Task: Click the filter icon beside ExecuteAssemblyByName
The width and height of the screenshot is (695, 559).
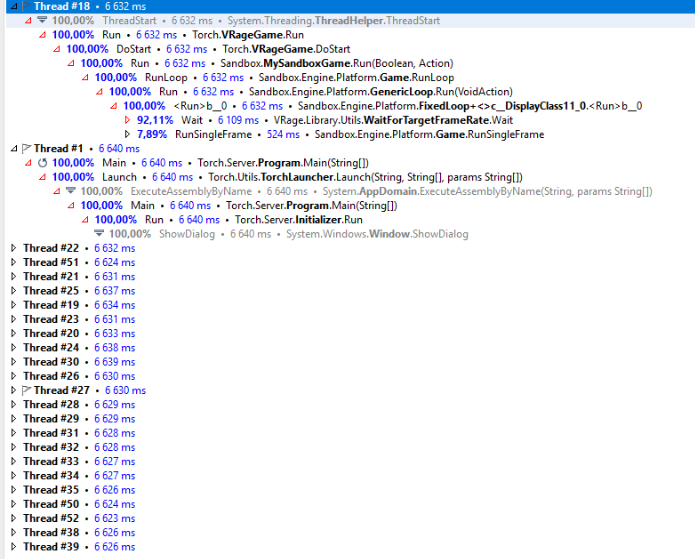Action: 71,191
